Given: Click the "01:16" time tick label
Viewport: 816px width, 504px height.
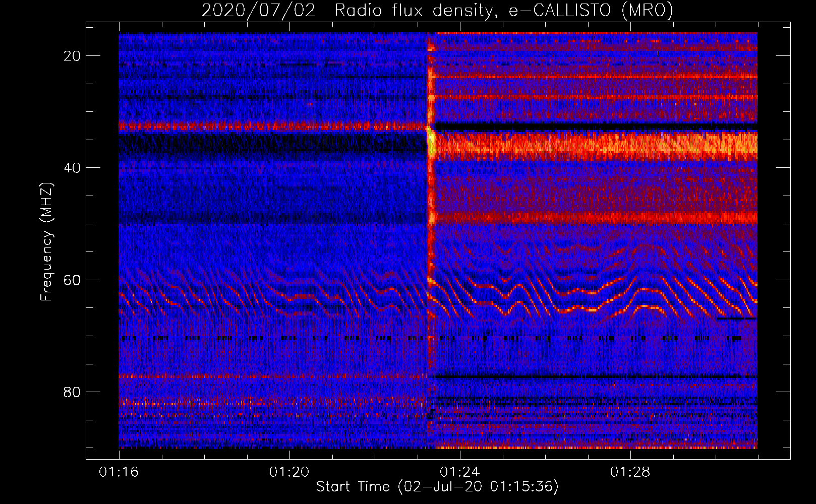Looking at the screenshot, I should tap(119, 472).
